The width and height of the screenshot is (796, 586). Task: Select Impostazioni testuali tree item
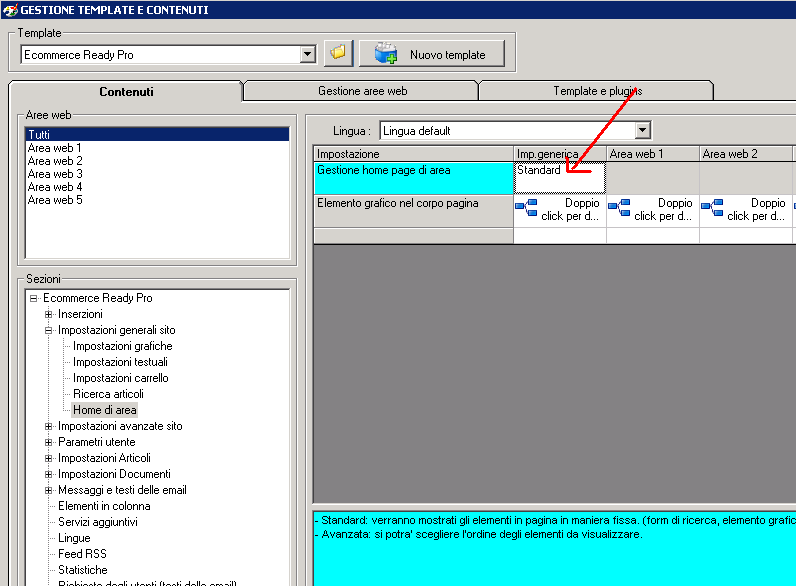tap(120, 362)
